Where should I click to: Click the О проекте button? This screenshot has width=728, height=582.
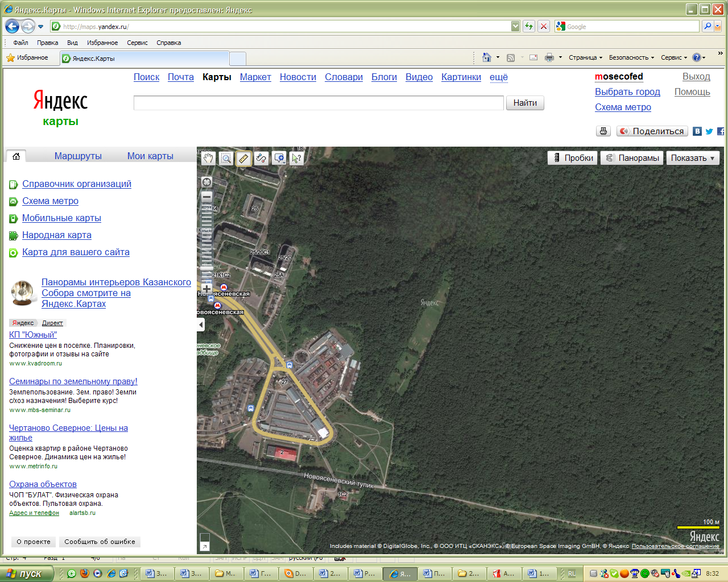coord(34,542)
